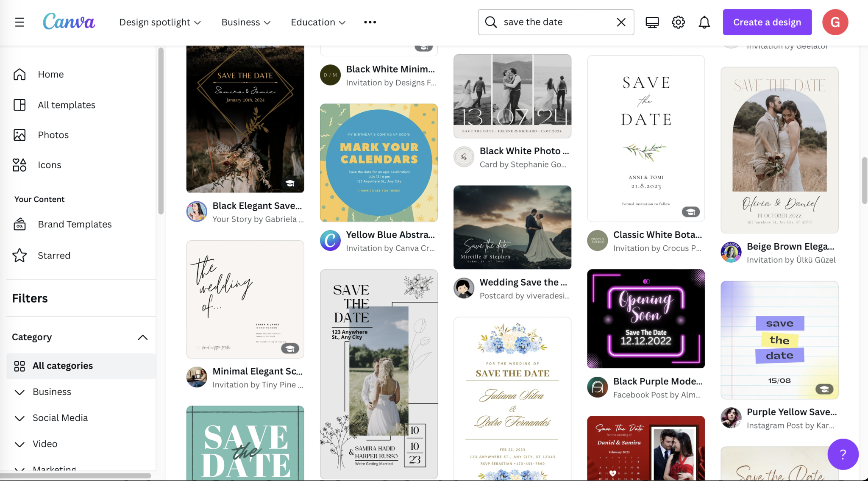Click the Create a design button
Viewport: 868px width, 481px height.
767,22
